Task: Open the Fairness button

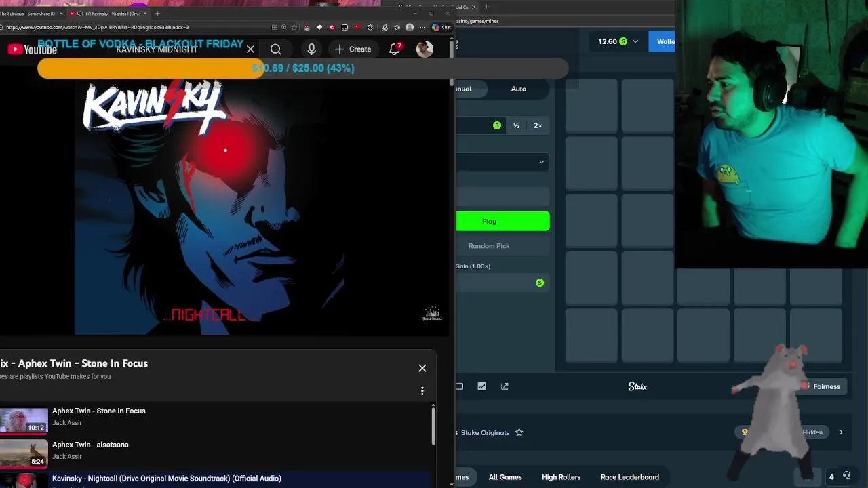Action: [823, 386]
